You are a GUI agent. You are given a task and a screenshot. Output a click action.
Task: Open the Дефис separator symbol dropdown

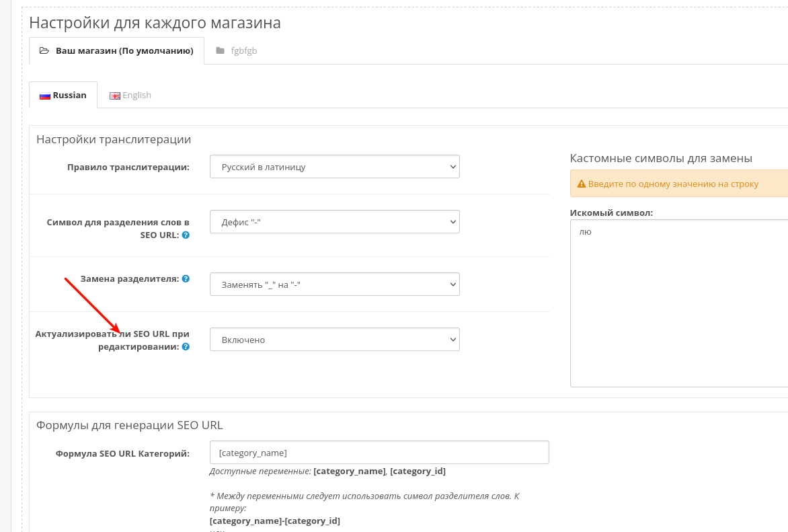(335, 222)
